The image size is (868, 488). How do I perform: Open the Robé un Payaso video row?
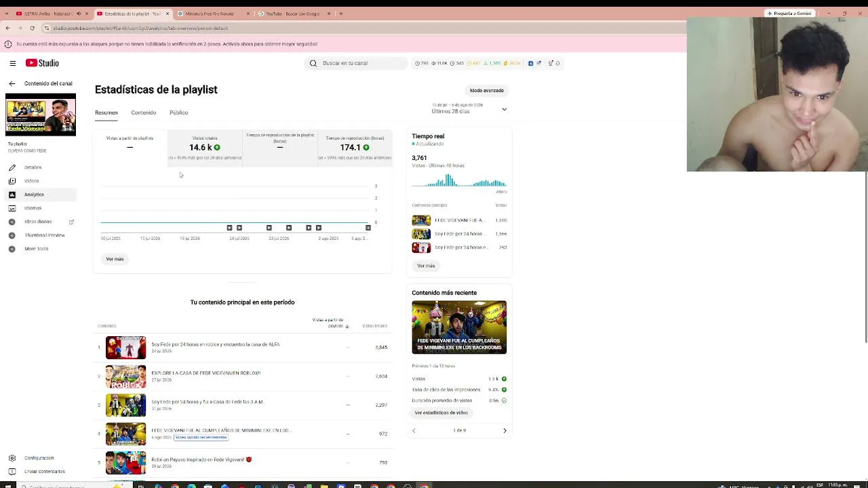(243, 463)
